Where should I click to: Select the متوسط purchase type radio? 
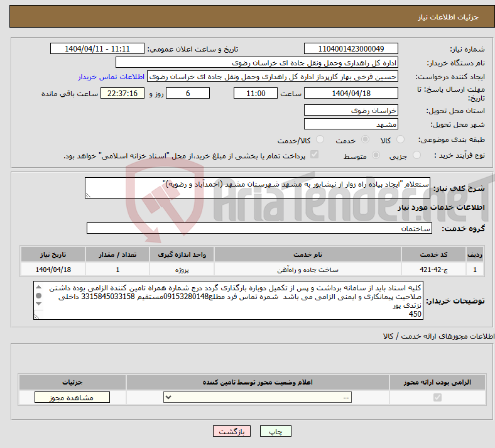click(x=376, y=155)
